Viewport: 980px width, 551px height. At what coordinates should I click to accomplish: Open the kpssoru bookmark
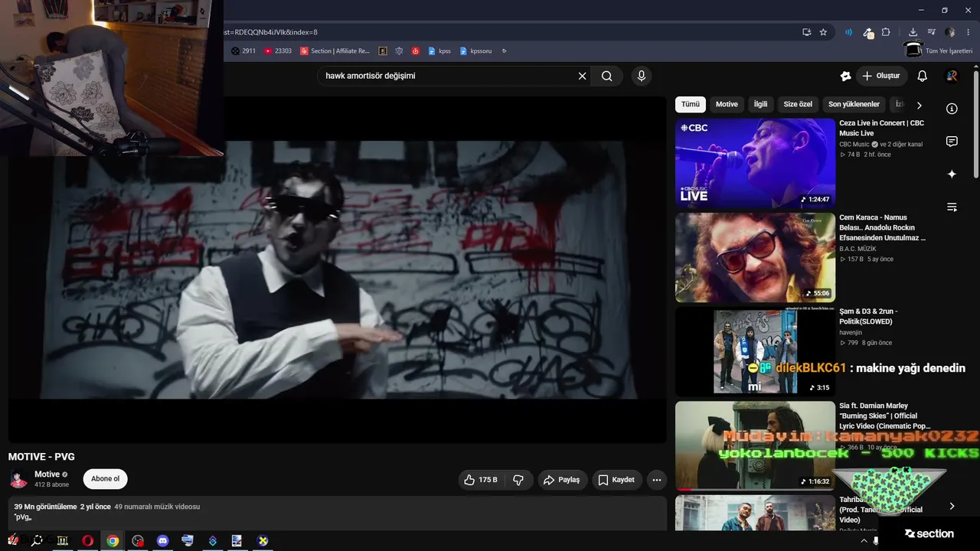[475, 51]
